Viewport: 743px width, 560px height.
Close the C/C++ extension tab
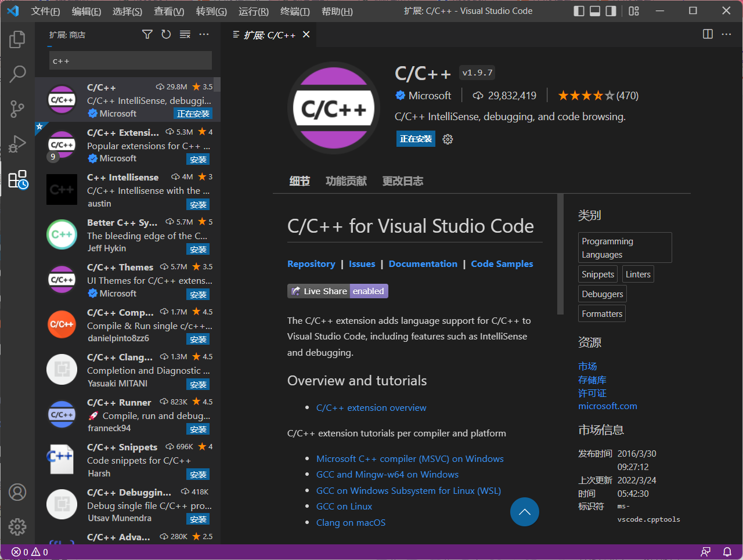click(x=306, y=35)
